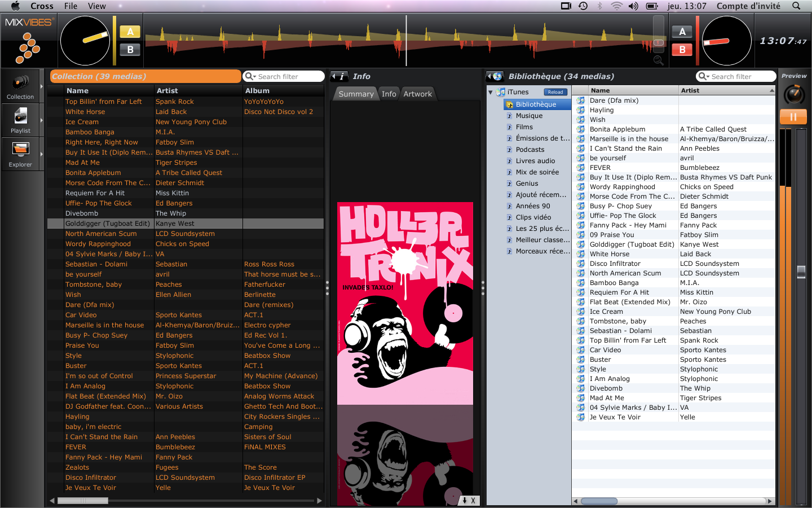The image size is (812, 508).
Task: Select deck A on the right player
Action: click(682, 32)
